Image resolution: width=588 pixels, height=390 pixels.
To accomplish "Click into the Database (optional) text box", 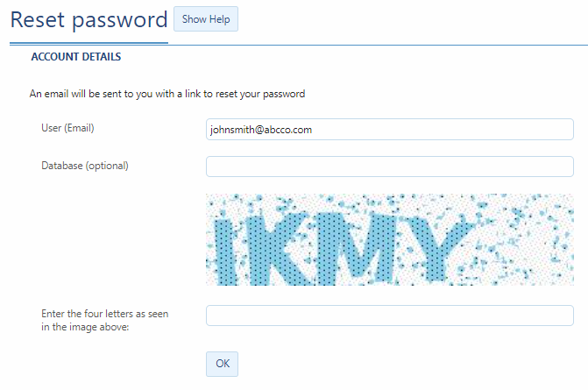I will tap(389, 167).
